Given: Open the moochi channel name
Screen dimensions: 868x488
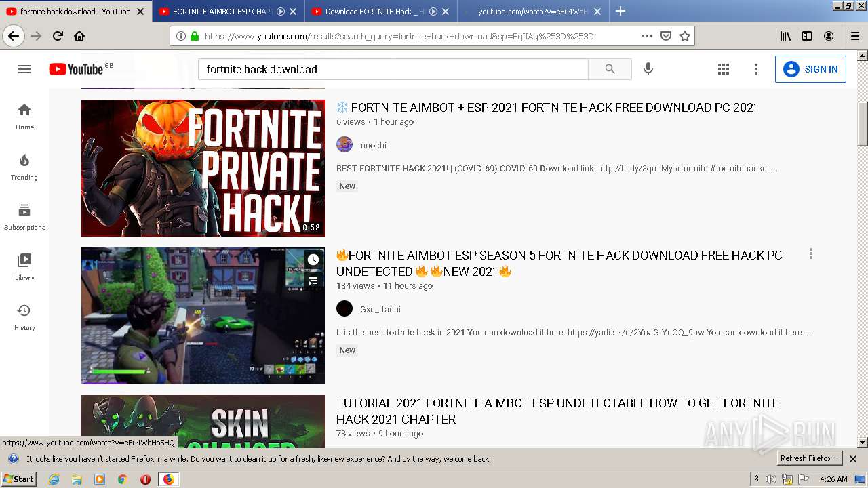Looking at the screenshot, I should (x=372, y=145).
